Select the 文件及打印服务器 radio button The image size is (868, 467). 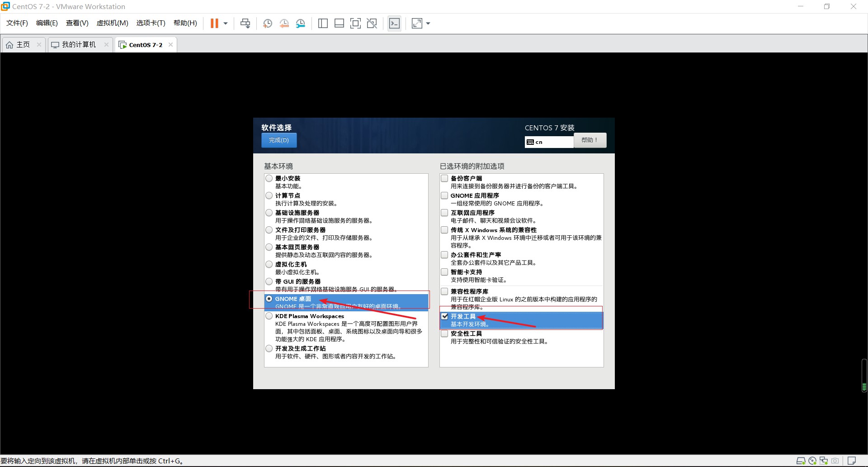269,230
